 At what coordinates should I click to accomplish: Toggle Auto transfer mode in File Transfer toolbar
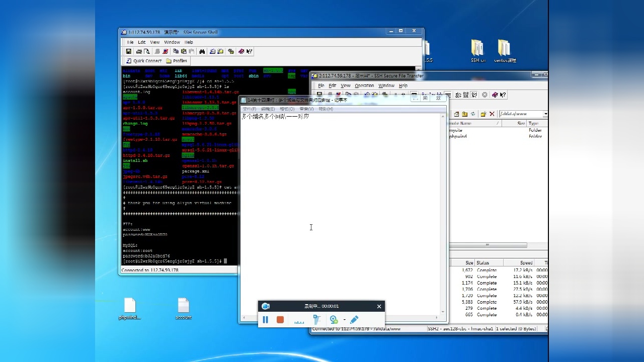point(474,95)
